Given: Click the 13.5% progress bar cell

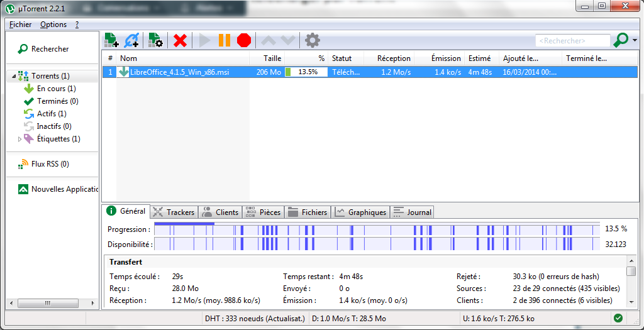Looking at the screenshot, I should click(x=306, y=72).
